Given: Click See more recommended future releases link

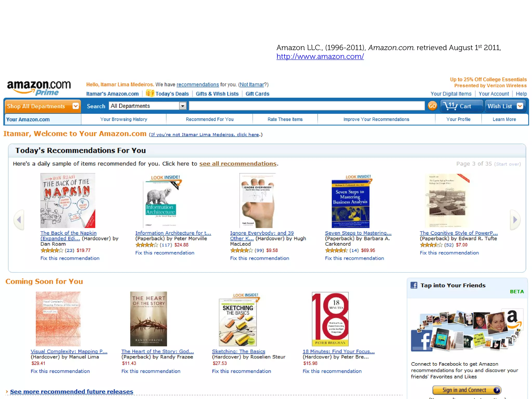Looking at the screenshot, I should 71,391.
